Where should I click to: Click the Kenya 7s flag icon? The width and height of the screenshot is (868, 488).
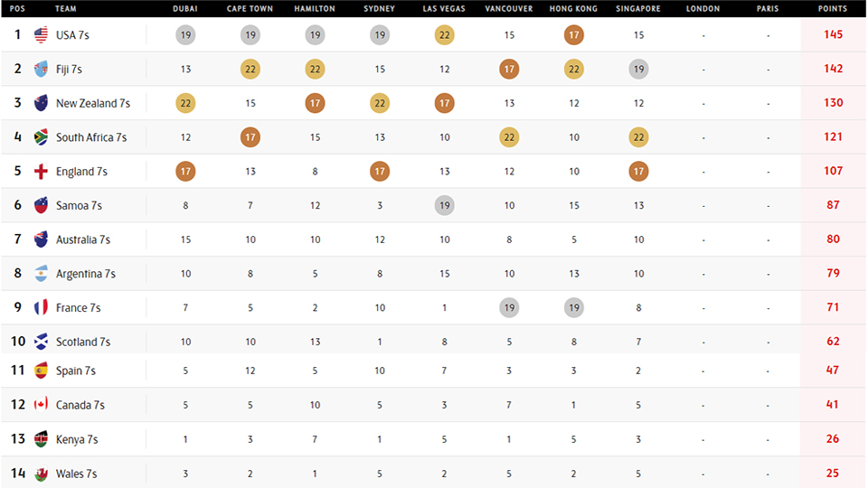click(x=41, y=439)
